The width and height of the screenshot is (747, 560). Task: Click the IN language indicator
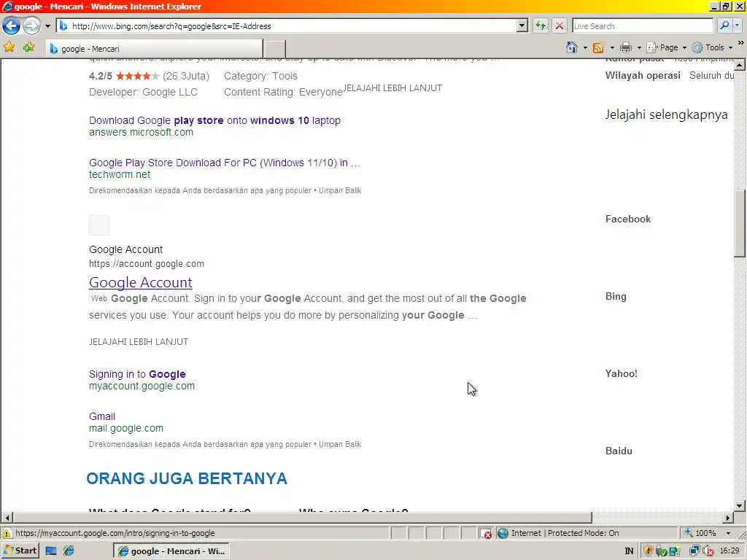(629, 551)
